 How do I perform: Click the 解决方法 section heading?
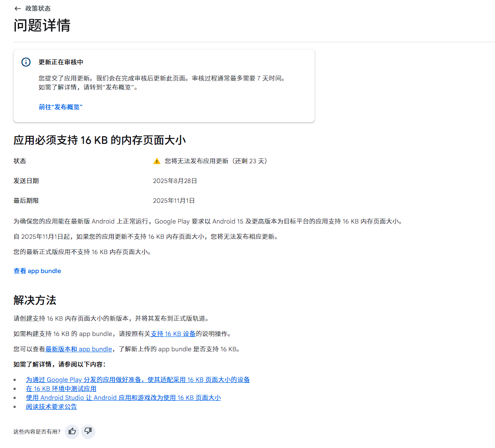[x=35, y=300]
